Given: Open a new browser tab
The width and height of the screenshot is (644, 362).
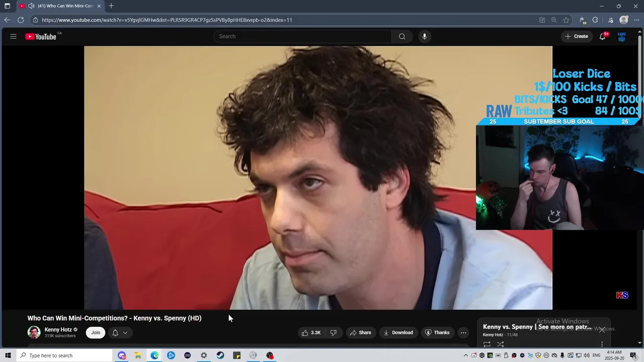Looking at the screenshot, I should 111,6.
